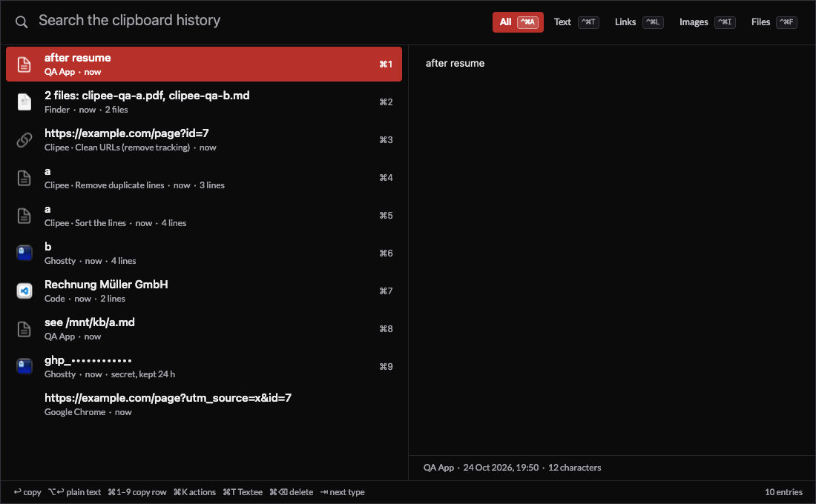816x504 pixels.
Task: Click the "⌘T Textee" footer hint
Action: [x=243, y=492]
